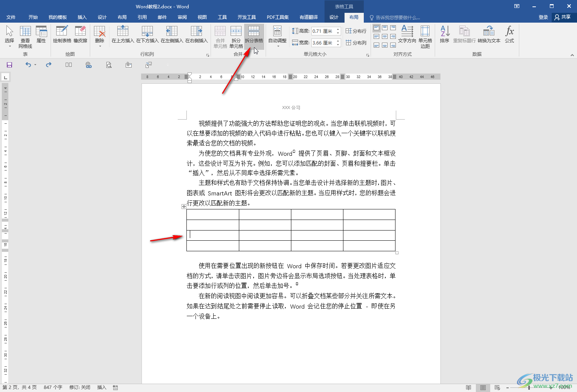
Task: Click Insert Above (在上方插入)
Action: 123,34
